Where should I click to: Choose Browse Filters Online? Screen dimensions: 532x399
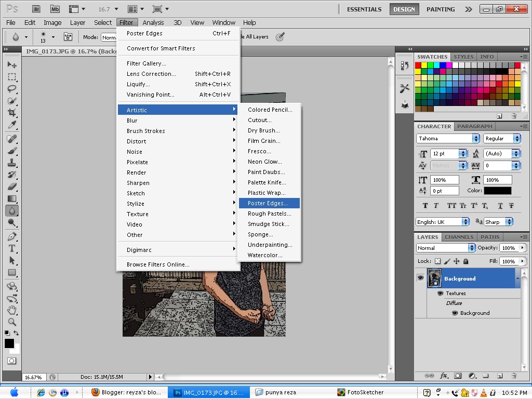178,264
